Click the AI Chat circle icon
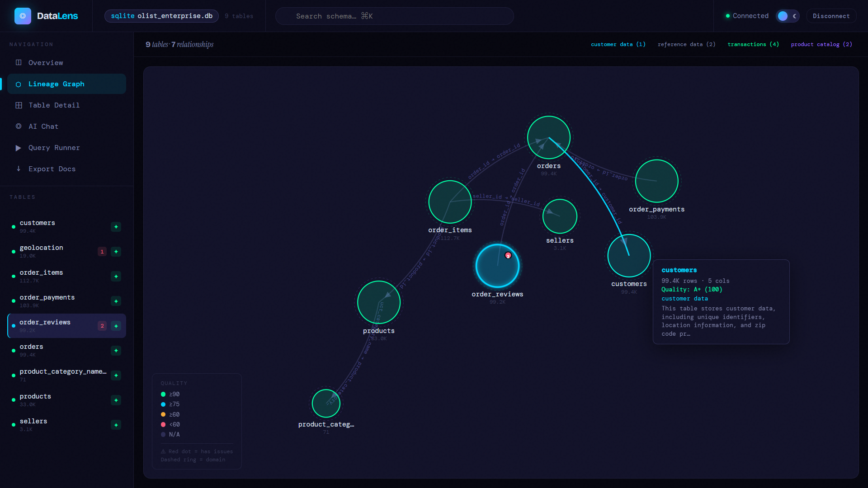 (19, 127)
